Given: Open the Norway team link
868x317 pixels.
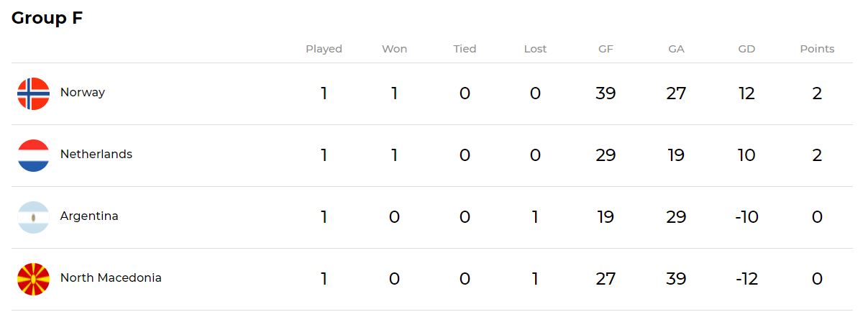Looking at the screenshot, I should point(83,92).
